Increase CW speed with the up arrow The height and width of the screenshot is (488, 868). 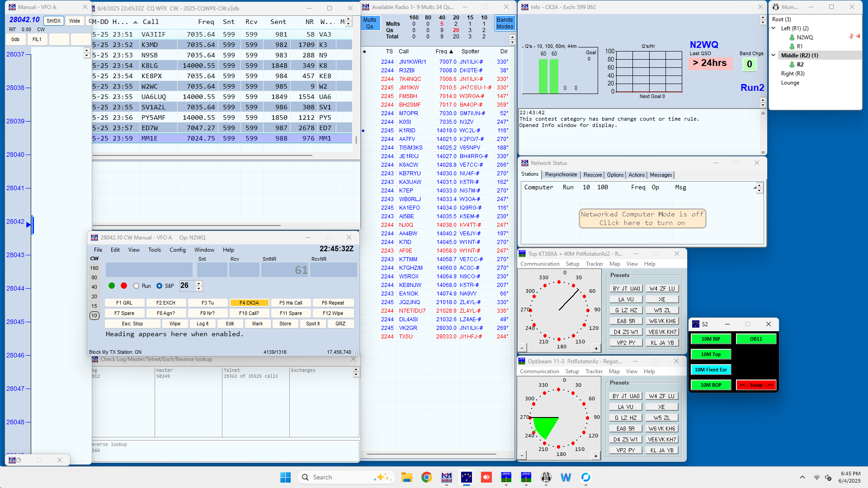click(199, 283)
